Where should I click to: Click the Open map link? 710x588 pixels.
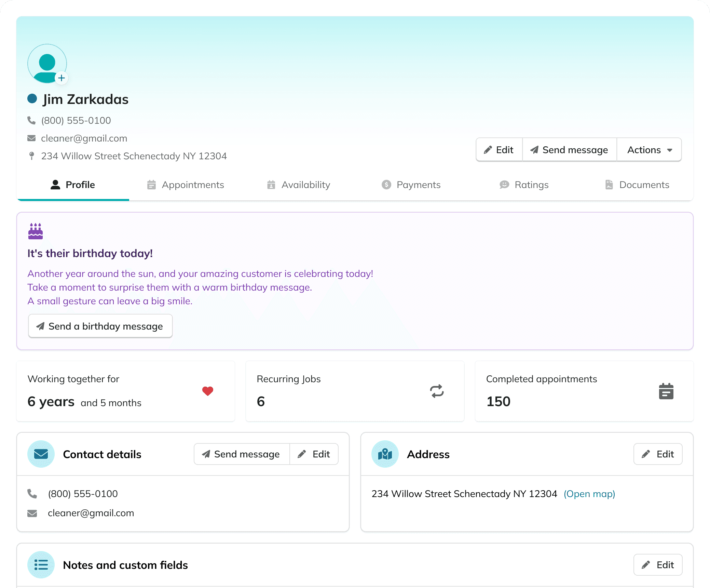[589, 494]
